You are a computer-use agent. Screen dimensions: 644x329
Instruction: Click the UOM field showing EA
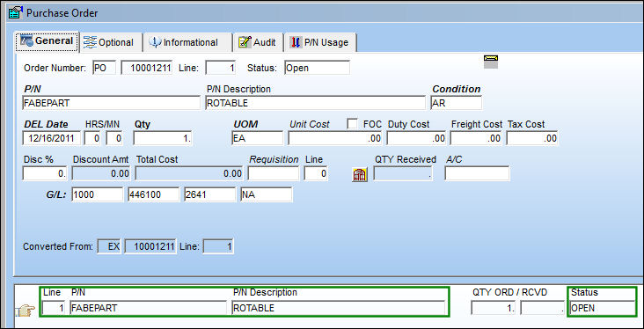pyautogui.click(x=257, y=138)
